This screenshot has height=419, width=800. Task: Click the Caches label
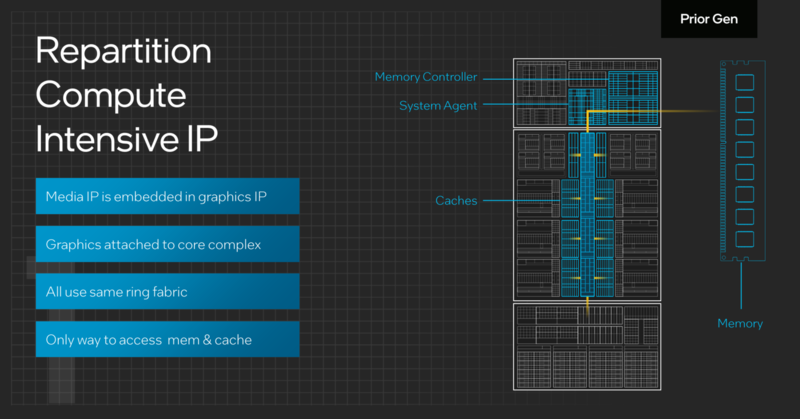(x=456, y=201)
